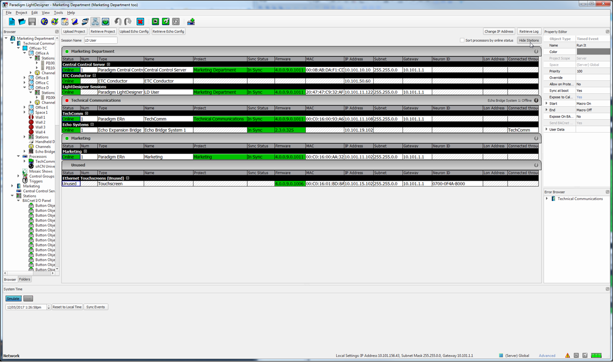
Task: Click the gray link status bar icon
Action: point(585,356)
